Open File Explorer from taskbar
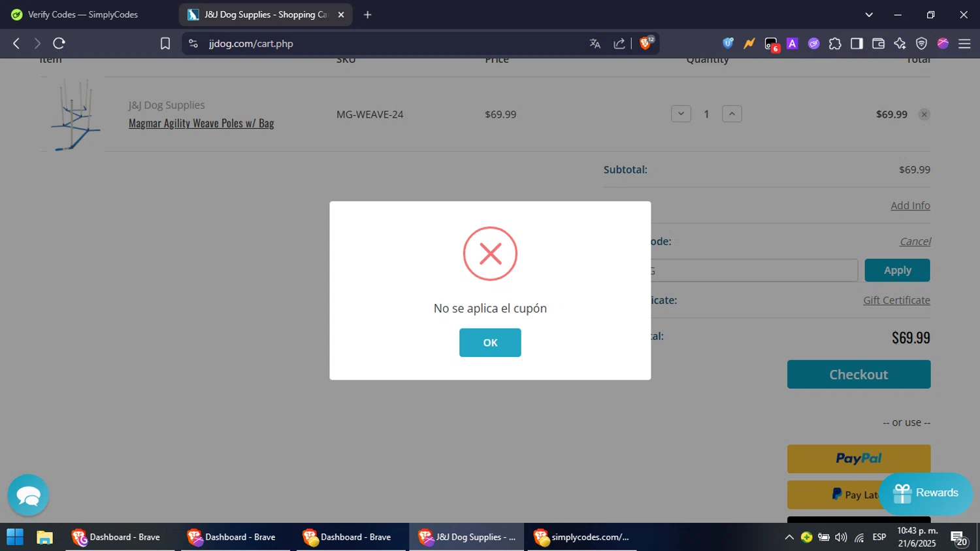The image size is (980, 551). [44, 537]
